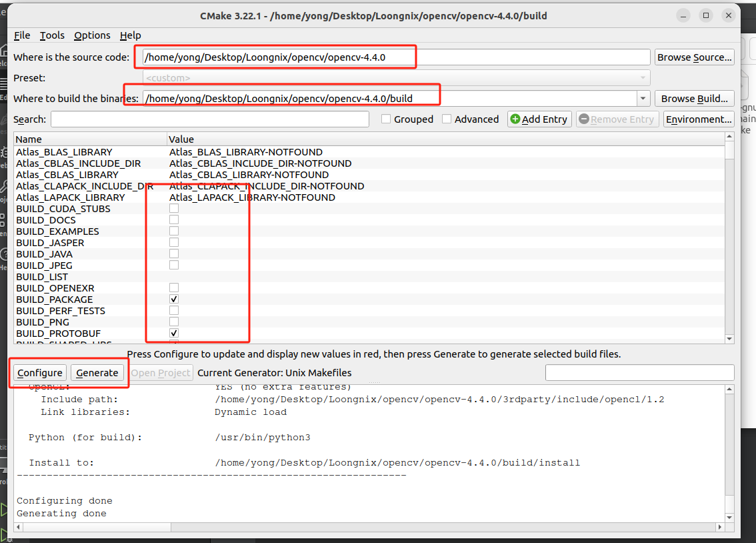Click output log horizontal scroll right arrow
Image resolution: width=756 pixels, height=543 pixels.
point(720,527)
